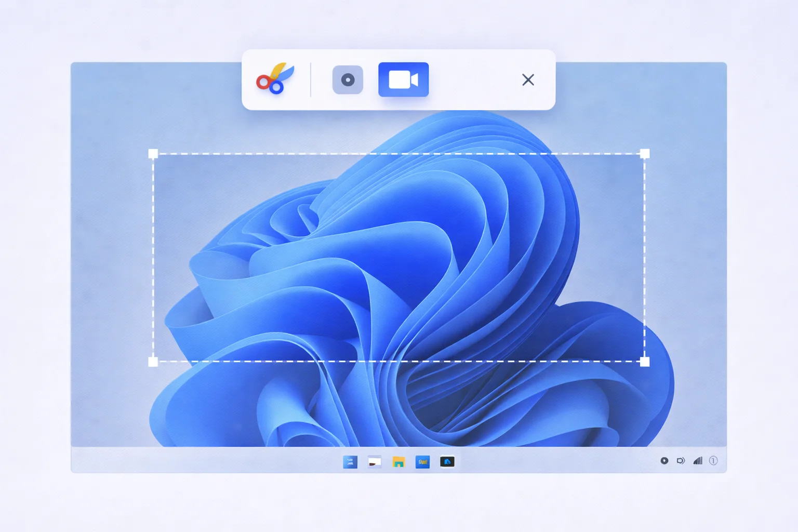
Task: Click the Snipping Tool scissors icon
Action: pyautogui.click(x=274, y=80)
